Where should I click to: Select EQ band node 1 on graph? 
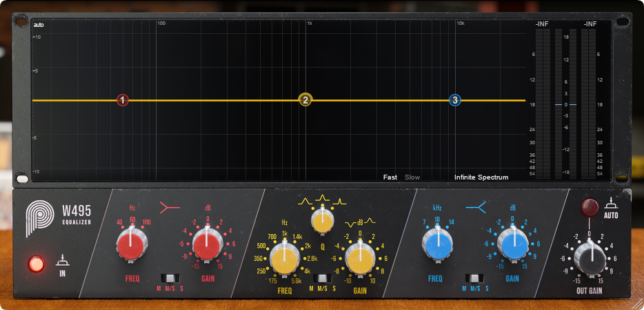click(x=123, y=100)
